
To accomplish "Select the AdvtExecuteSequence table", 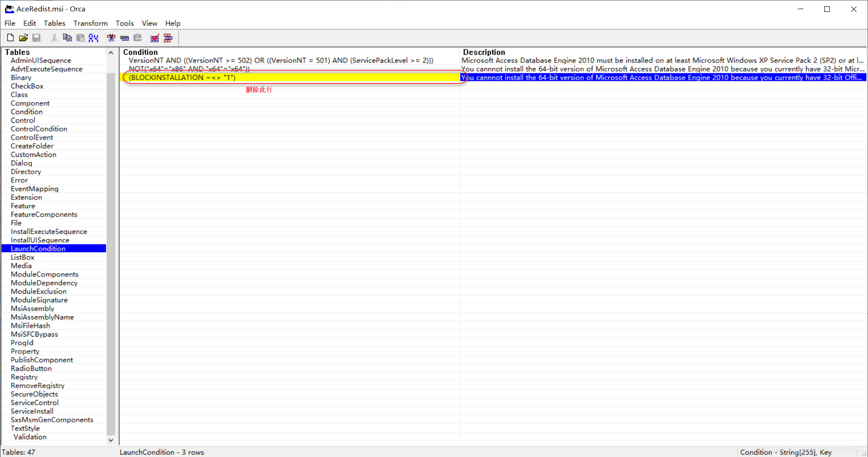I will pyautogui.click(x=47, y=69).
